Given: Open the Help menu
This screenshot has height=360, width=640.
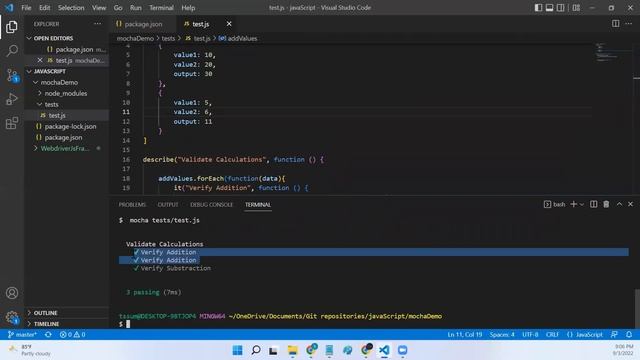Looking at the screenshot, I should (188, 8).
